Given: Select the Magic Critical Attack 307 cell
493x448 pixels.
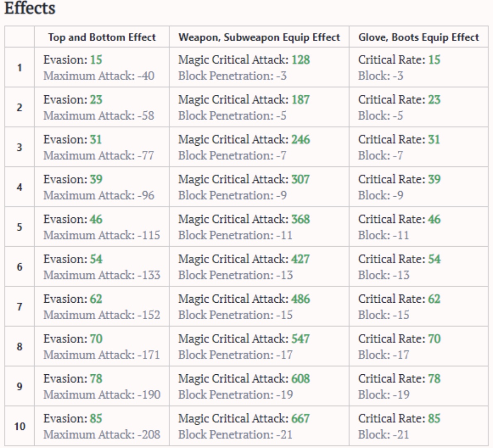Looking at the screenshot, I should tap(244, 179).
